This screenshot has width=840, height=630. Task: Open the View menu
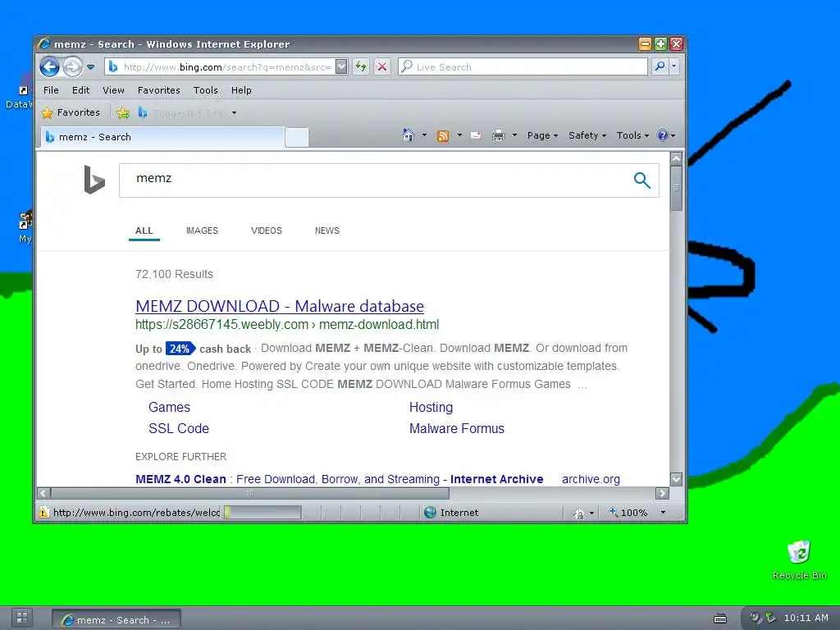(113, 90)
